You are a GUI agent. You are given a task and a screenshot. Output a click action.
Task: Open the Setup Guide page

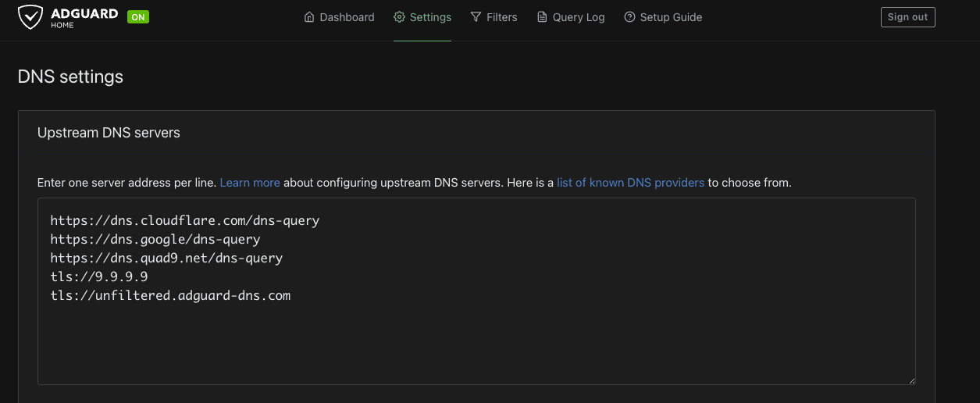[663, 17]
